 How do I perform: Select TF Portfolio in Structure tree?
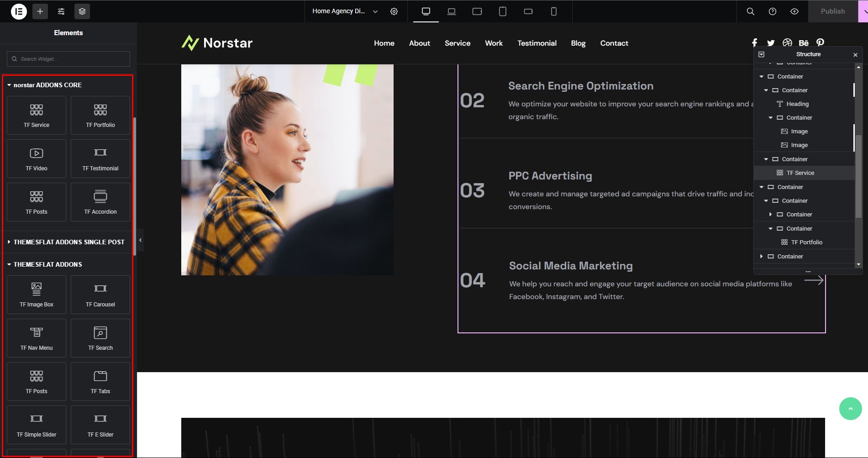[806, 242]
